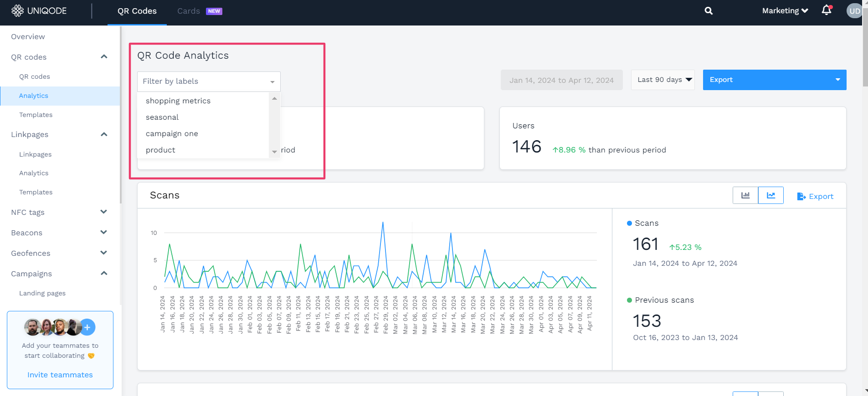Open Landing pages under Campaigns
This screenshot has width=868, height=396.
[42, 293]
